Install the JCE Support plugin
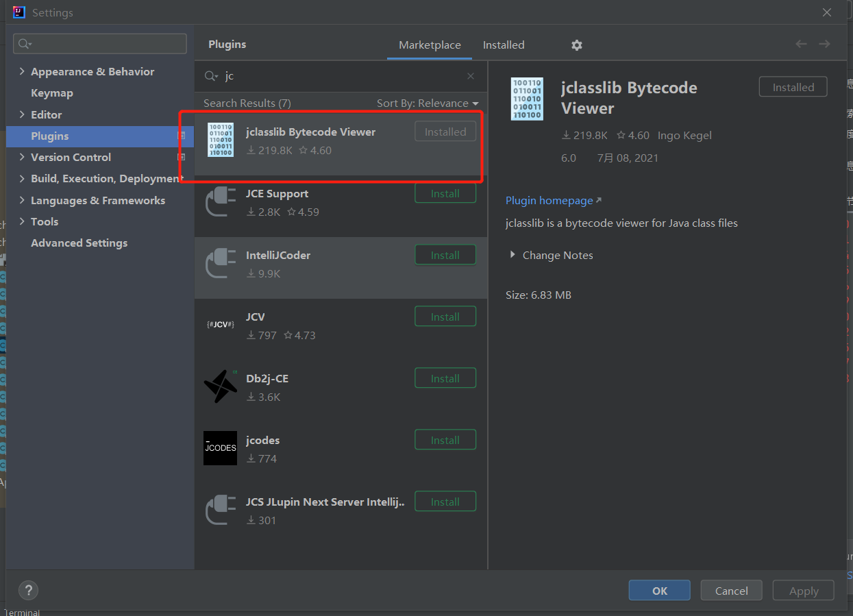The image size is (853, 616). click(x=445, y=194)
